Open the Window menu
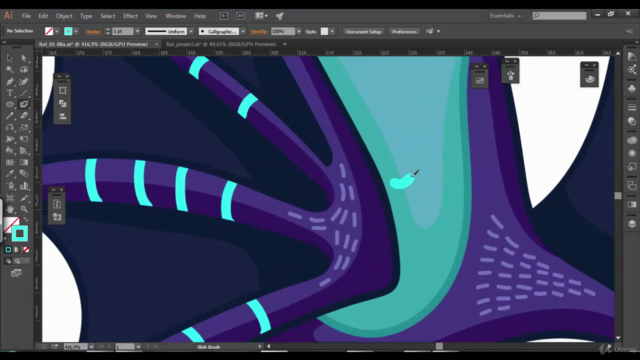Screen dimensions: 640x360 point(176,16)
